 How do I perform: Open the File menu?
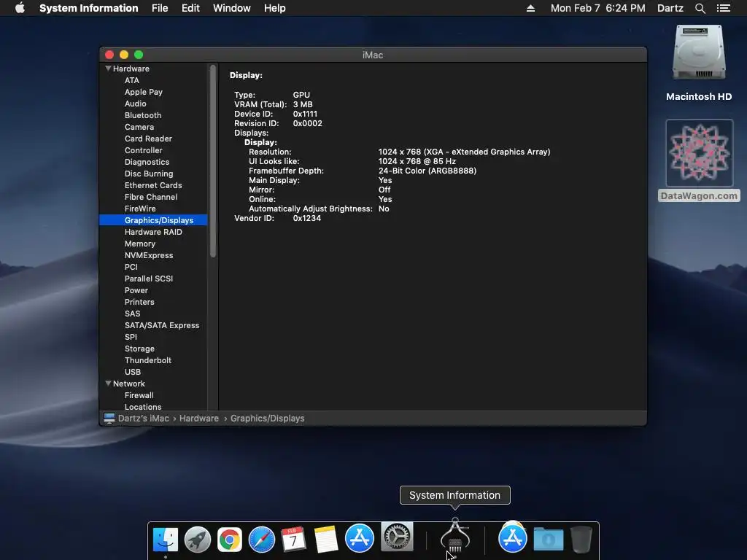[x=160, y=8]
